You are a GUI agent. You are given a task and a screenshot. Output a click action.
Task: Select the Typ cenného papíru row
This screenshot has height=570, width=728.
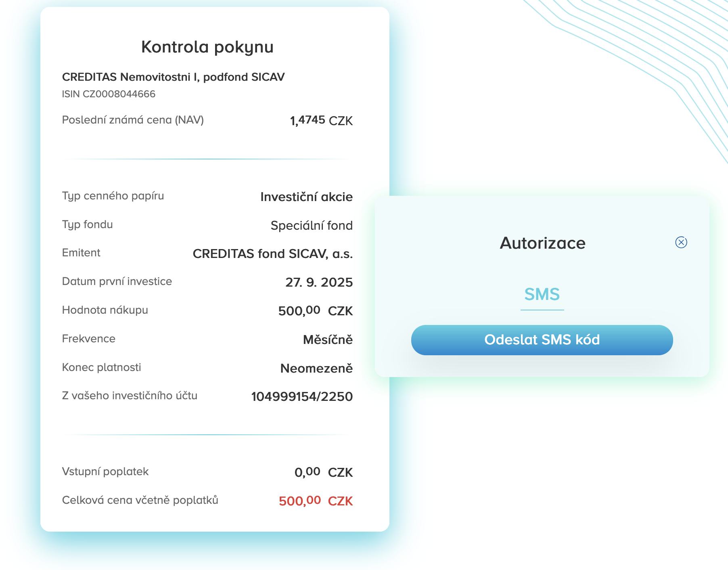pyautogui.click(x=113, y=196)
